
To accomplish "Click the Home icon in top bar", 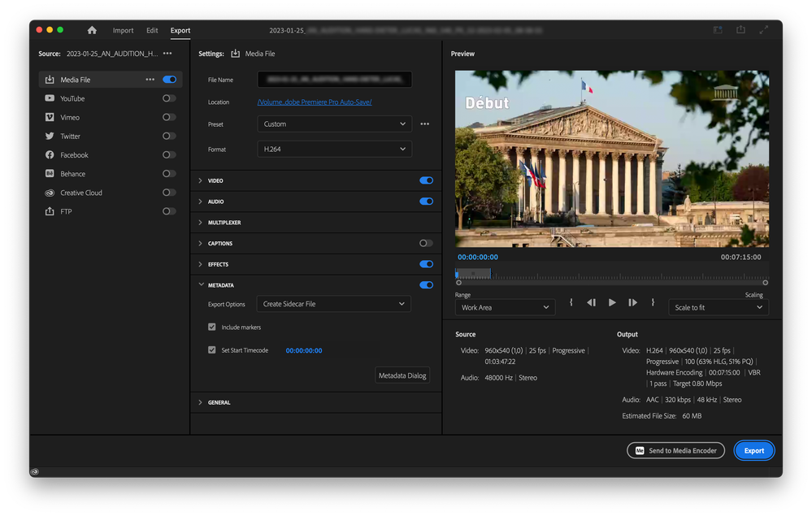I will 92,30.
